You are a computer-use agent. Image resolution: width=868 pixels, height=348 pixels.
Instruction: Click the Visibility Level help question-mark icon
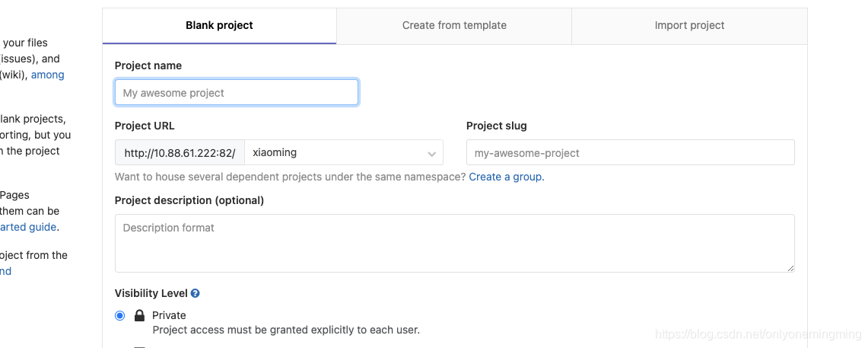[196, 293]
